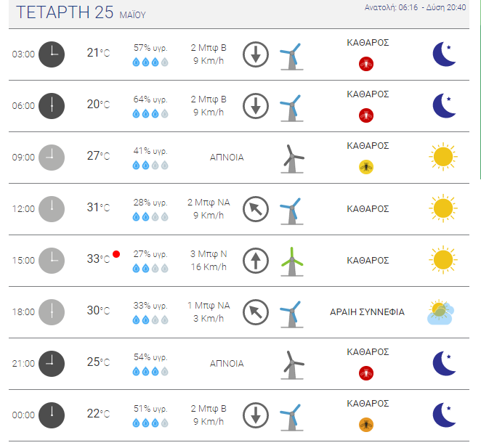
Task: Click the ΑΡΑΙΗ ΣΥΝΝΕΦΙΑ condition label
Action: coord(367,311)
